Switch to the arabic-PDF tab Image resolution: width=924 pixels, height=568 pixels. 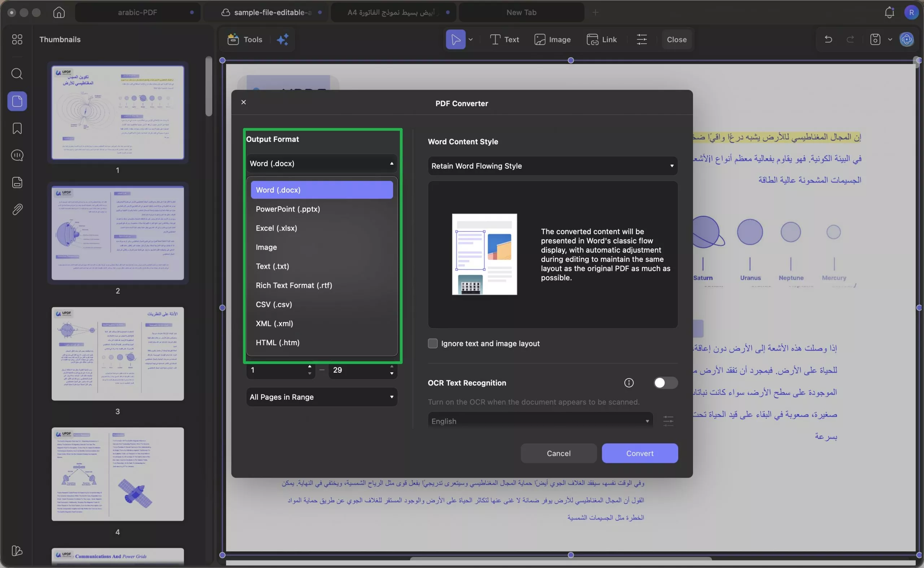click(x=138, y=12)
